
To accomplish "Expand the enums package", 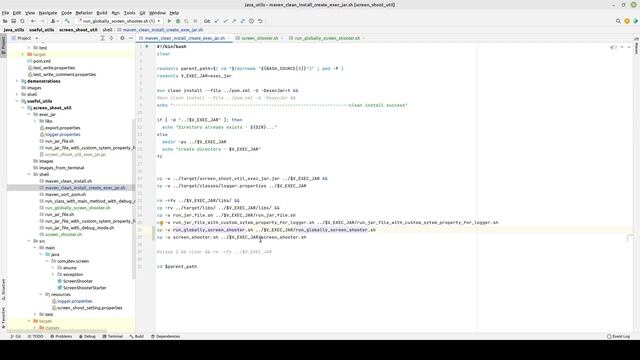I will click(53, 268).
